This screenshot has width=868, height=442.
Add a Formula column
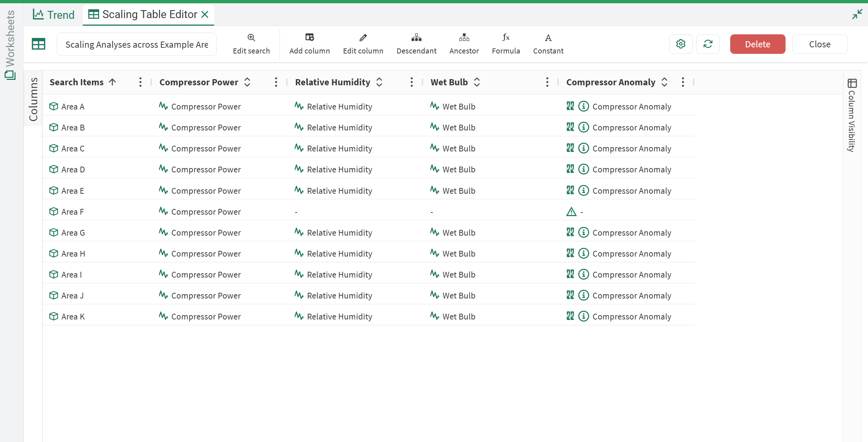(506, 38)
